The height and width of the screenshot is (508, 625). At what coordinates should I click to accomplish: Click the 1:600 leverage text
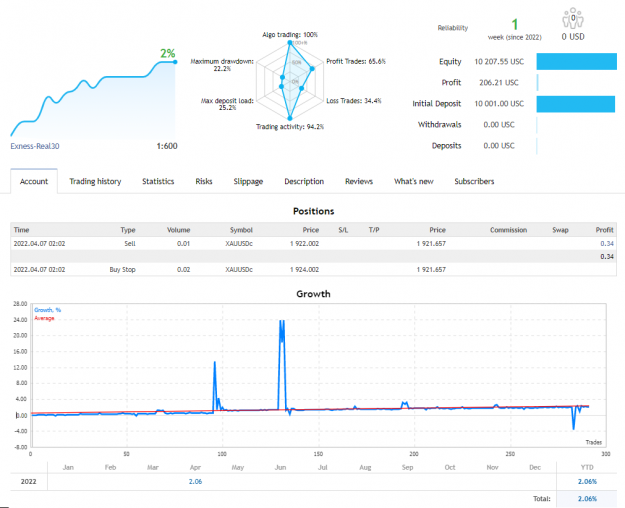coord(167,146)
